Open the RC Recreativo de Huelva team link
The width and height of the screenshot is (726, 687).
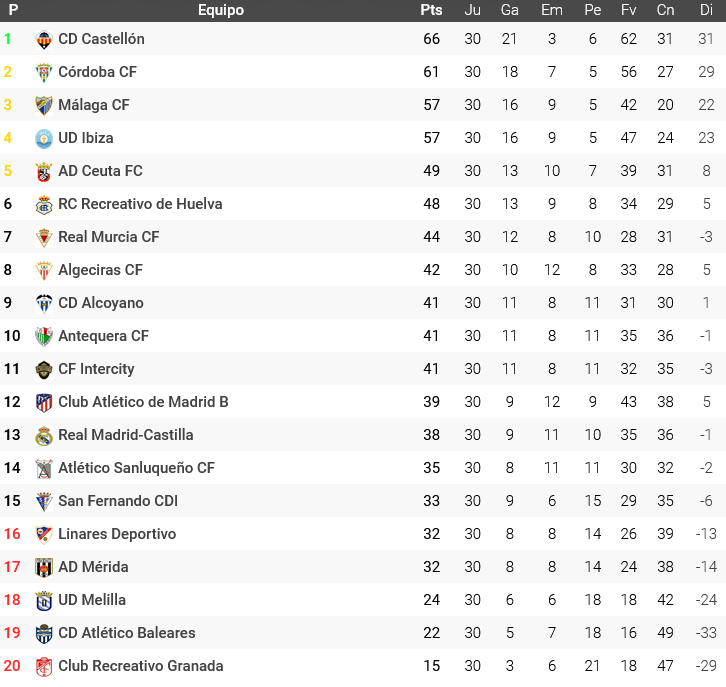[x=140, y=204]
